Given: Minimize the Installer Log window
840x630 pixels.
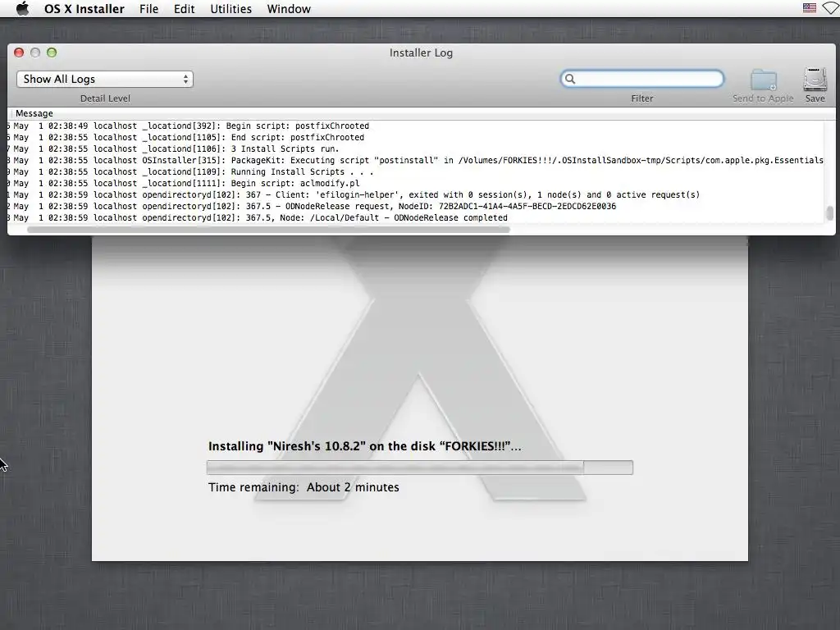Looking at the screenshot, I should coord(35,52).
